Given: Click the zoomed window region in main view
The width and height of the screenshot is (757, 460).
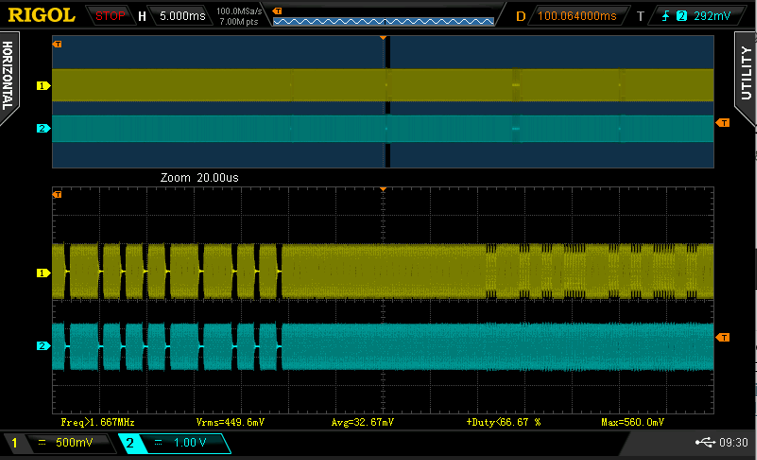Looking at the screenshot, I should coord(387,101).
